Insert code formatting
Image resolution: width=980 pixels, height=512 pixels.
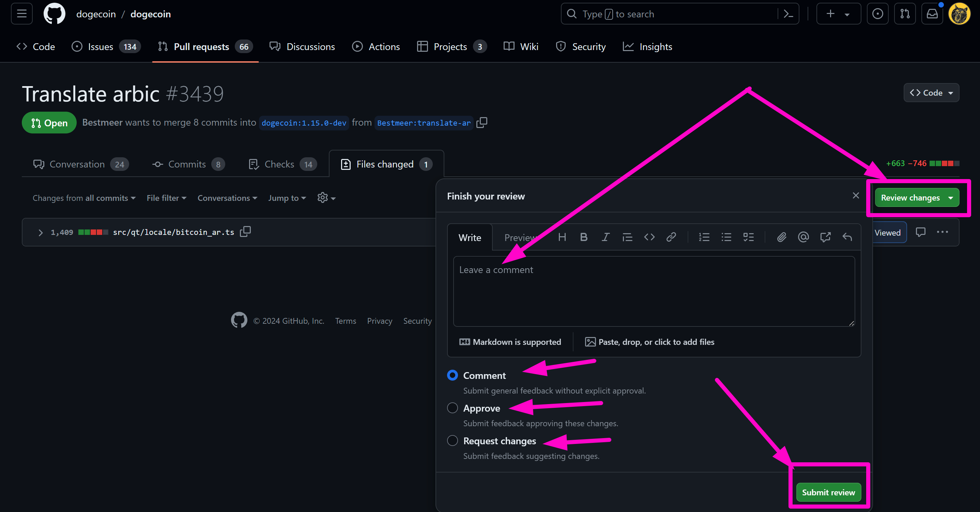tap(649, 237)
